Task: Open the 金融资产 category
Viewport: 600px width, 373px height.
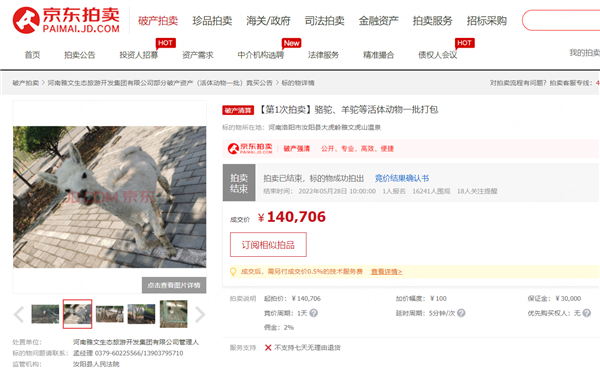Action: tap(378, 21)
